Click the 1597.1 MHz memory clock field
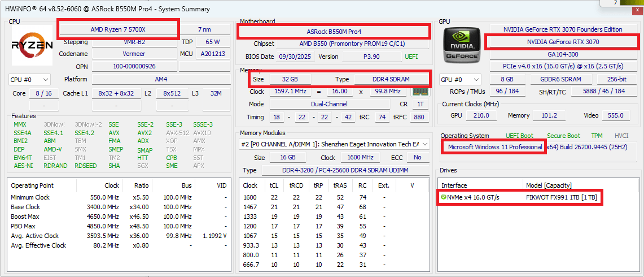Image resolution: width=644 pixels, height=277 pixels. click(x=290, y=92)
